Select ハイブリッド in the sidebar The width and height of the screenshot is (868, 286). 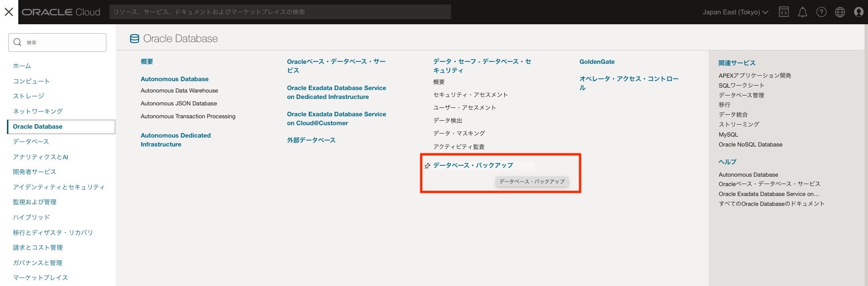[31, 217]
